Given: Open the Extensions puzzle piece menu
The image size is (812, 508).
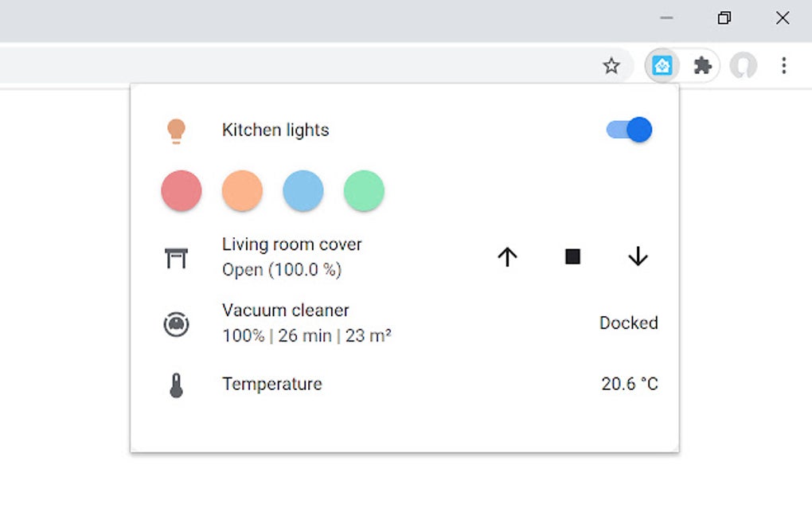Looking at the screenshot, I should point(702,66).
